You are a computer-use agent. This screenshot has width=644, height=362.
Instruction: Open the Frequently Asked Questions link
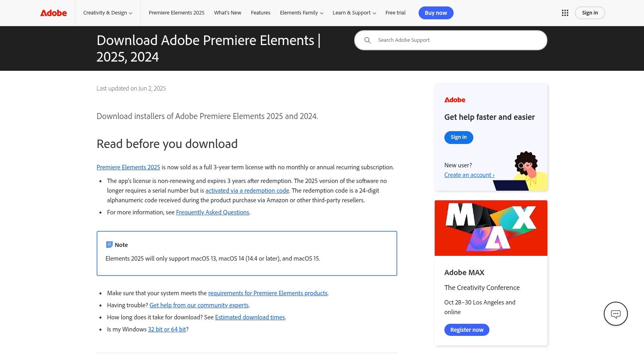[213, 212]
